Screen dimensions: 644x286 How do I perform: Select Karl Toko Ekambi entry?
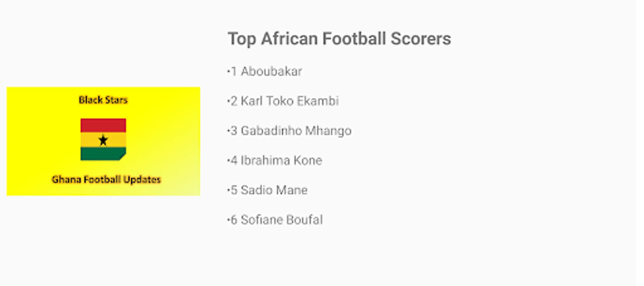[x=289, y=101]
